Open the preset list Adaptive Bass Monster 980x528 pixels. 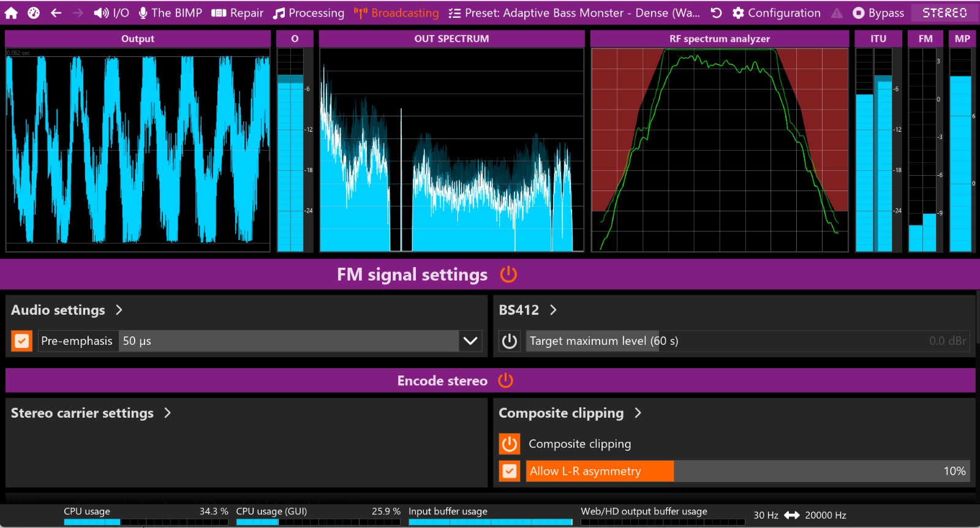[x=574, y=13]
